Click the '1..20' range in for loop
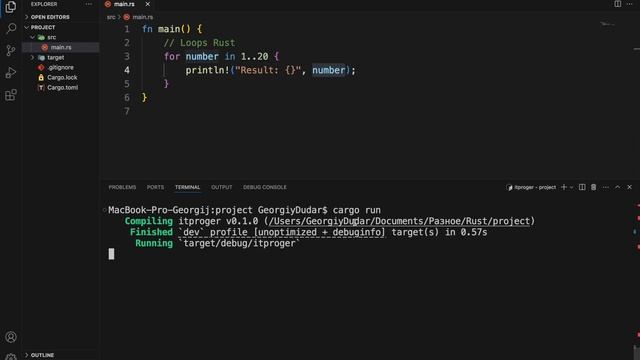This screenshot has width=640, height=360. tap(254, 56)
